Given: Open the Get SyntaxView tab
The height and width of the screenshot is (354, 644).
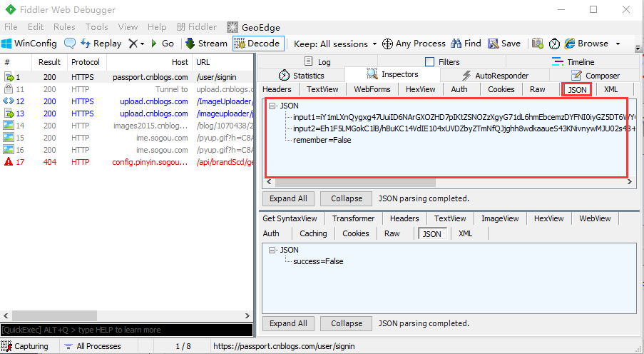Looking at the screenshot, I should [290, 218].
